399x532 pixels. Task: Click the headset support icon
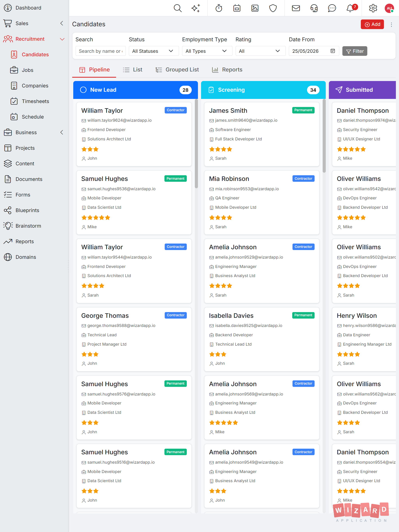tap(314, 8)
